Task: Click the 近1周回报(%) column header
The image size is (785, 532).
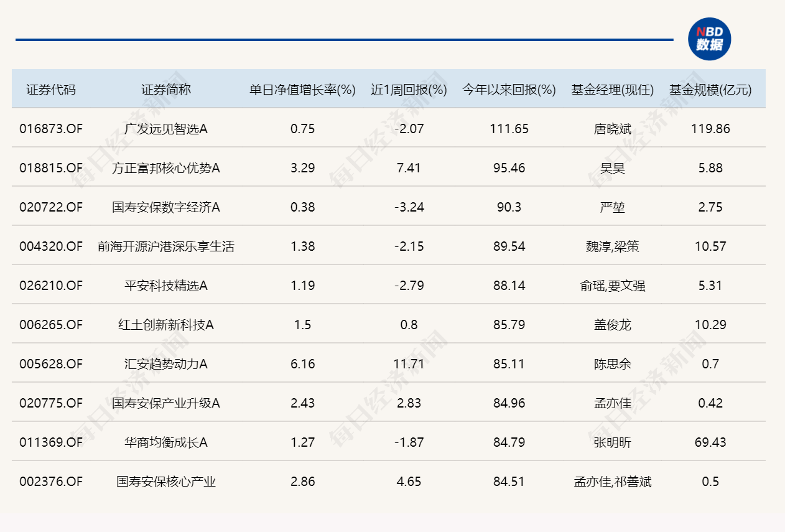Action: 409,90
